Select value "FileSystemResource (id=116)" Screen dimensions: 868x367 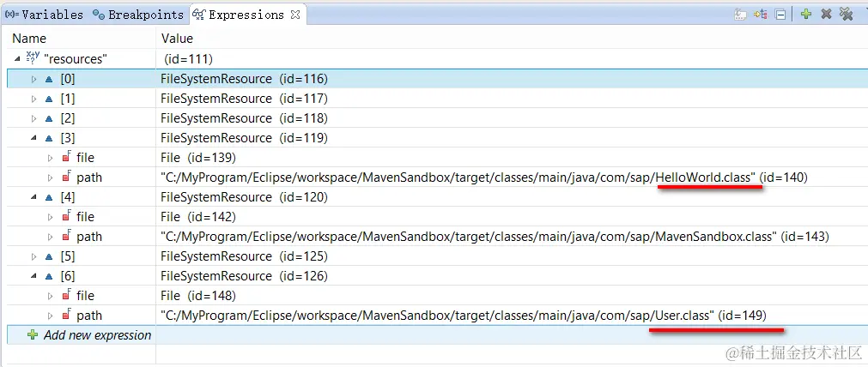click(x=244, y=79)
